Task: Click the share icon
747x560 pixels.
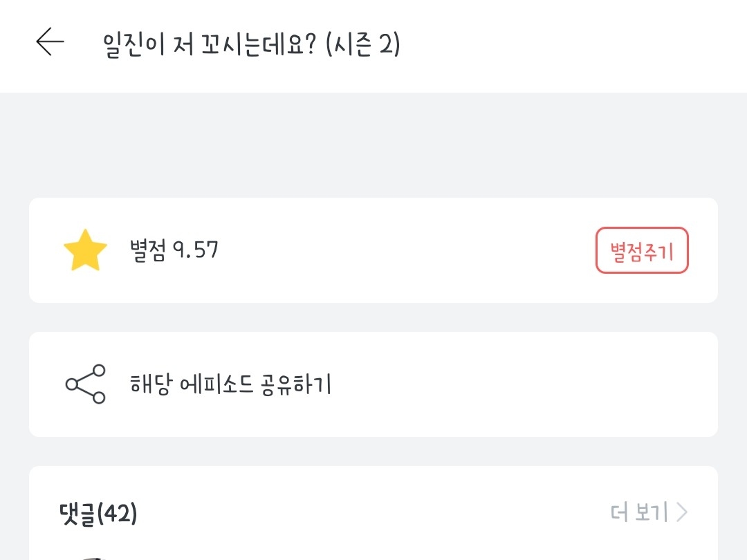Action: tap(85, 384)
